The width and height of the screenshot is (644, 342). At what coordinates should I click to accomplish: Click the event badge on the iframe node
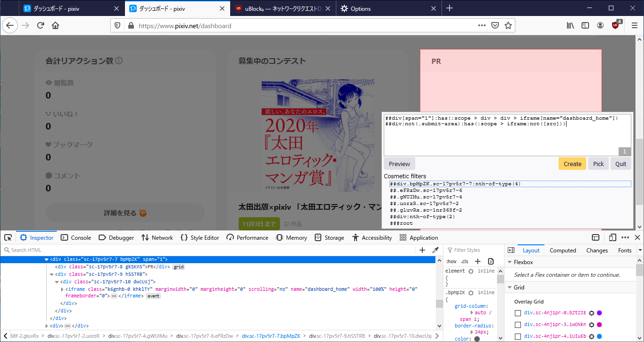(154, 296)
